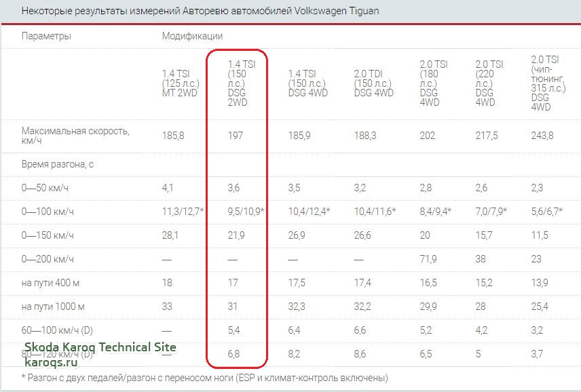581x392 pixels.
Task: Select the '25,4' value in the 1000 м row
Action: tap(540, 307)
